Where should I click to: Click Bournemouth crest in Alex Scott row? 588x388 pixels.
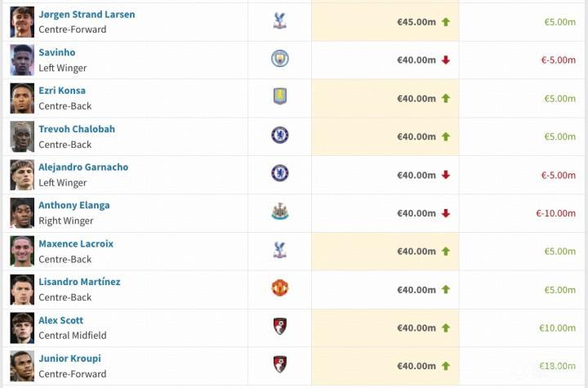point(280,327)
